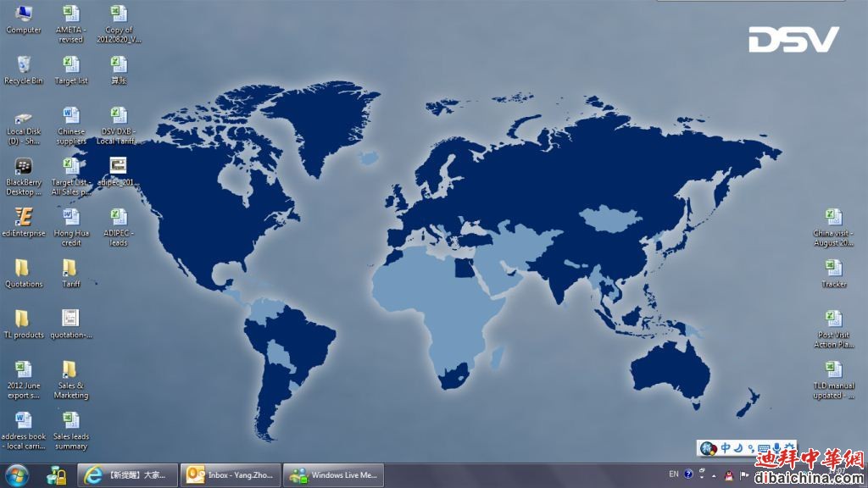
Task: Select the Hong Hua credit document
Action: pos(71,227)
